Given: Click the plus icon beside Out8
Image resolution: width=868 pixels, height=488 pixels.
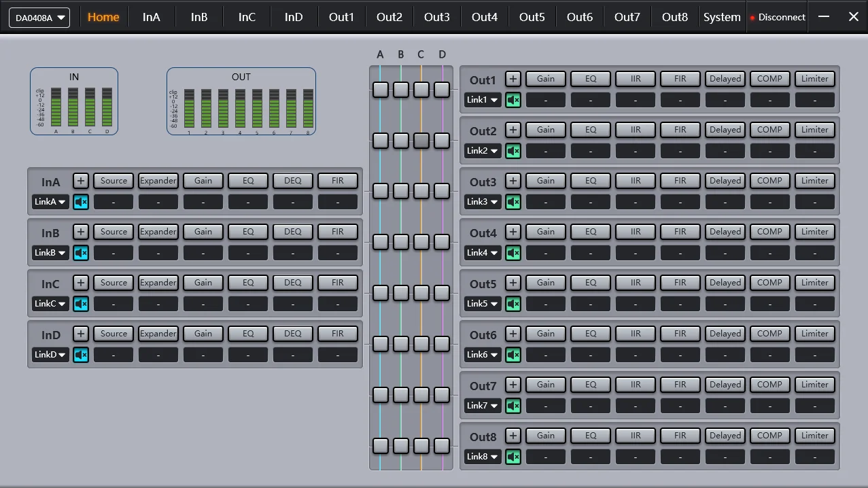Looking at the screenshot, I should click(513, 435).
